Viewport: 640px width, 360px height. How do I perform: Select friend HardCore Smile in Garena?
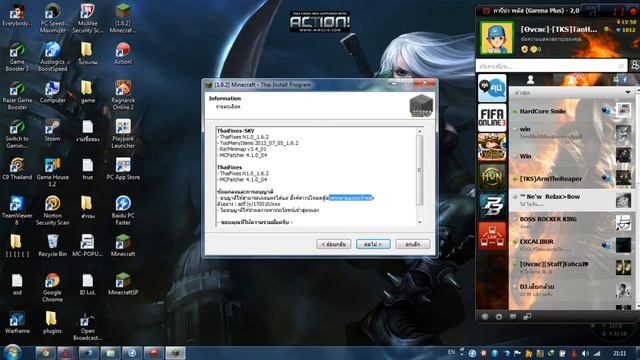tap(571, 111)
